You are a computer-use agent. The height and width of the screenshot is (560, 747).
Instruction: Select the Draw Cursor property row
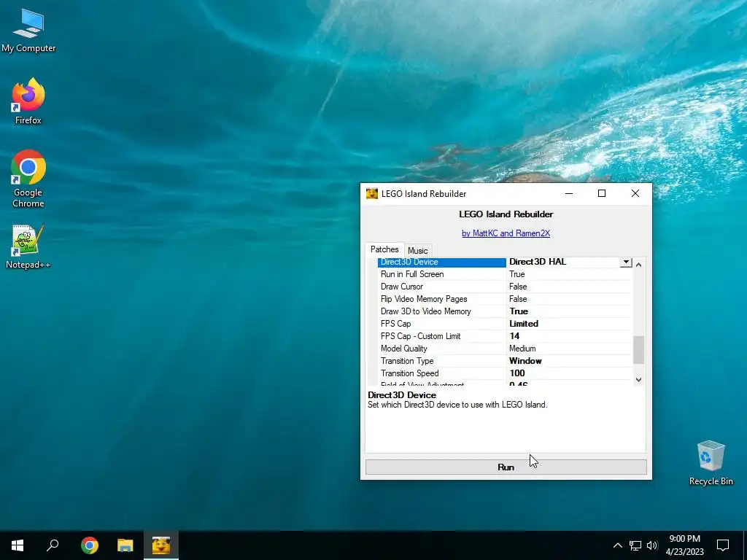click(x=505, y=287)
